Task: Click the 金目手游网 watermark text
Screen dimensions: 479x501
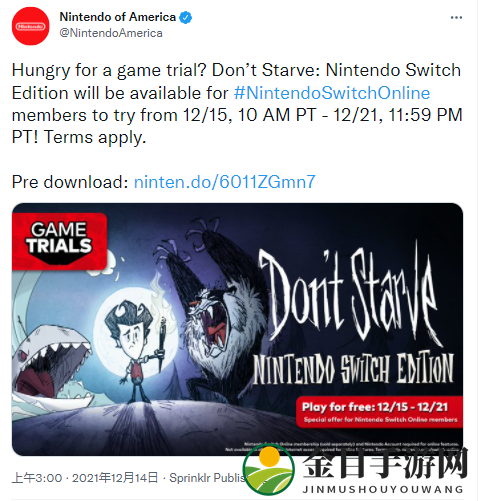Action: coord(385,464)
